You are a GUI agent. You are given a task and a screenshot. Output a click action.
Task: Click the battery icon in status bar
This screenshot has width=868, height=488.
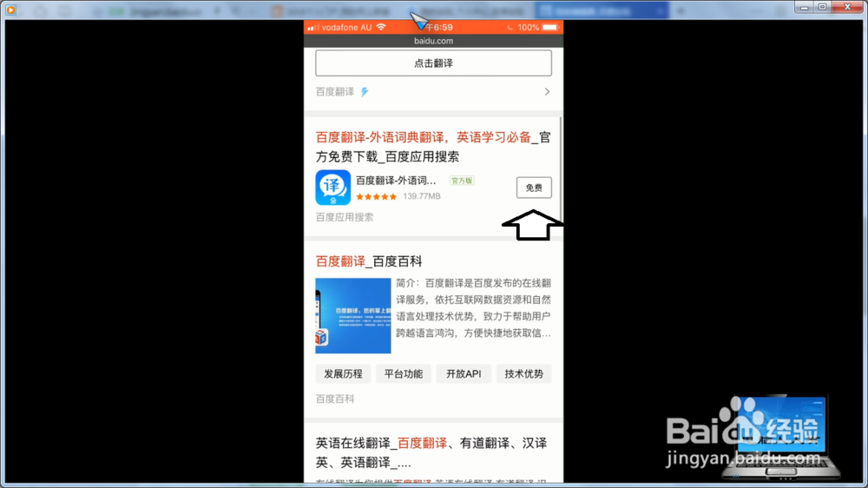[550, 27]
